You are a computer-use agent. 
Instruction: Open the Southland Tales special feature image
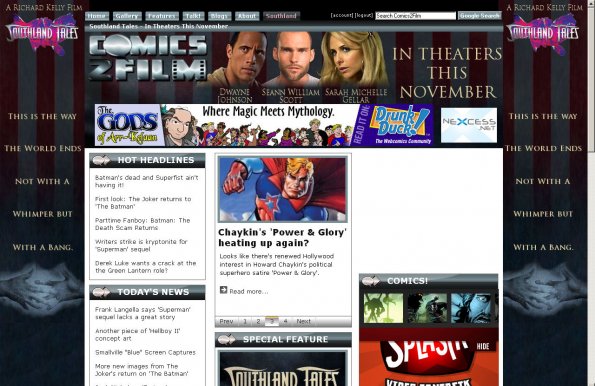pos(283,369)
